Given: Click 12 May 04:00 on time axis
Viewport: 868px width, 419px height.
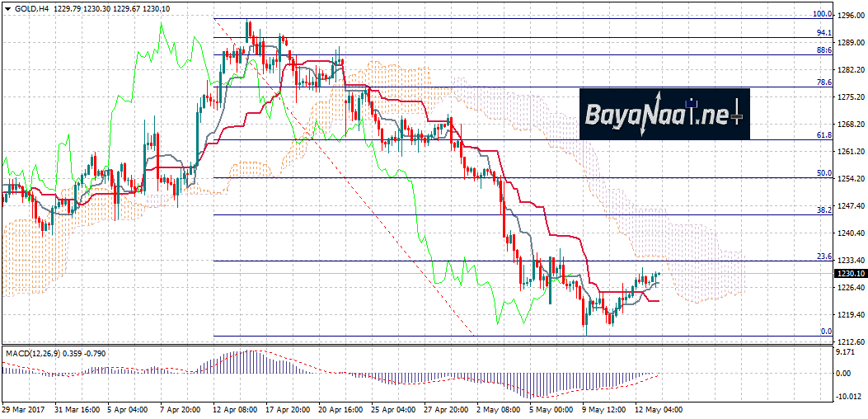Looking at the screenshot, I should pyautogui.click(x=657, y=409).
